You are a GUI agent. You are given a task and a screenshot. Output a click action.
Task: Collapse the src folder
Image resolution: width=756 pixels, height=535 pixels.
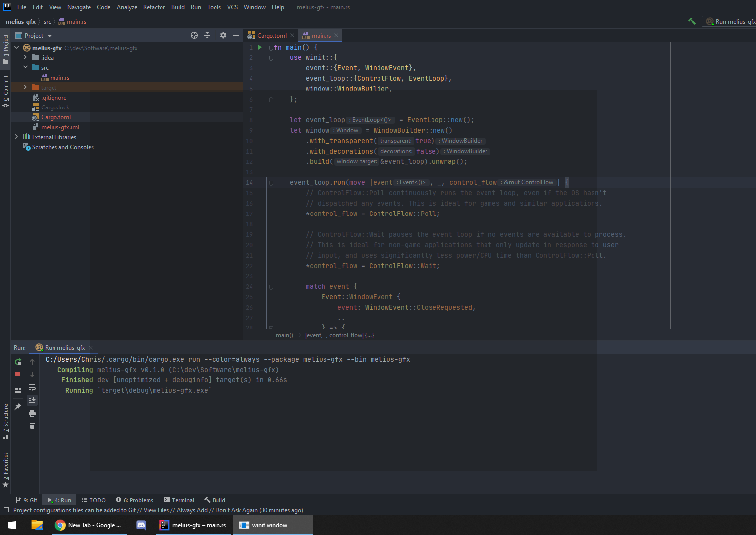(x=25, y=67)
